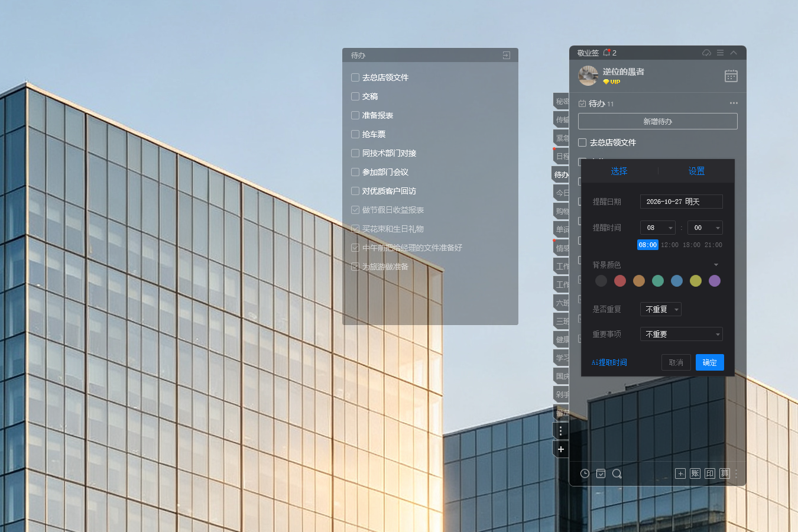The width and height of the screenshot is (798, 532).
Task: Expand the 背景颜色 arrow
Action: [x=716, y=265]
